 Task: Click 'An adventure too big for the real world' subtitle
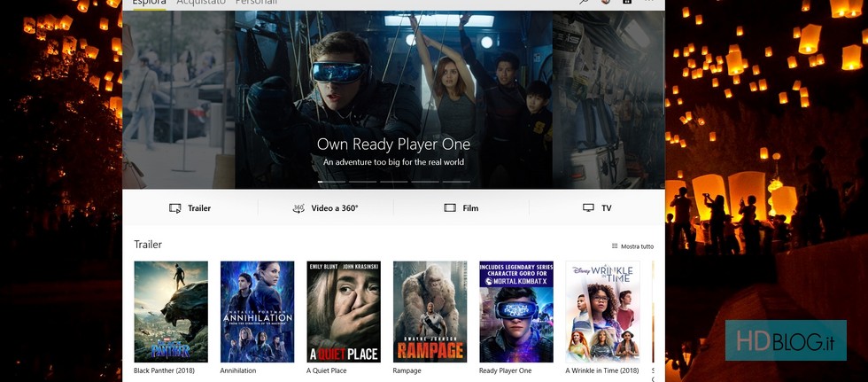pyautogui.click(x=393, y=162)
